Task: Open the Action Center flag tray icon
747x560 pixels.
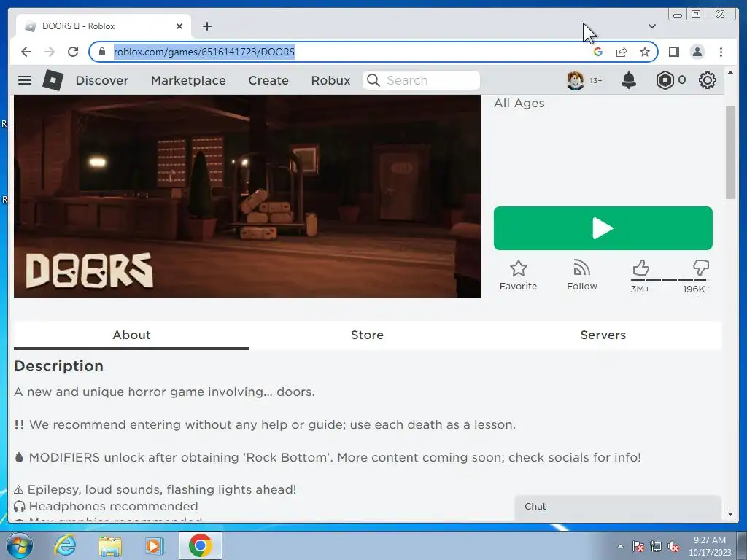Action: (x=638, y=546)
